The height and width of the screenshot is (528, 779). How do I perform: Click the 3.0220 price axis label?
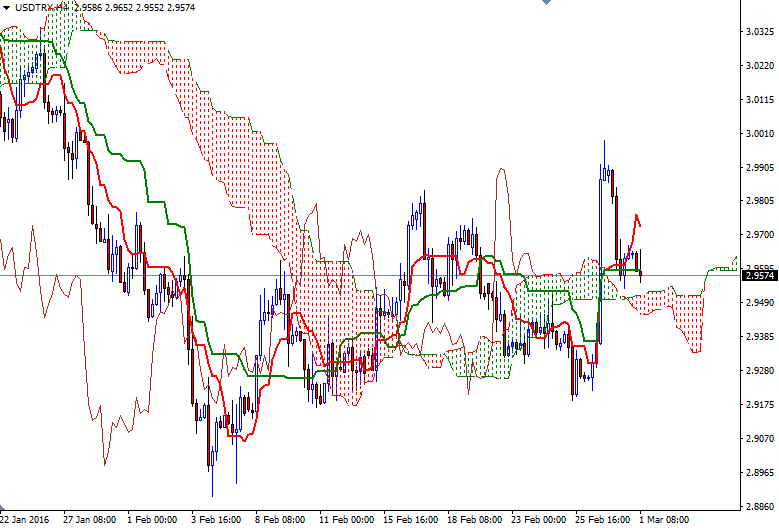(760, 66)
